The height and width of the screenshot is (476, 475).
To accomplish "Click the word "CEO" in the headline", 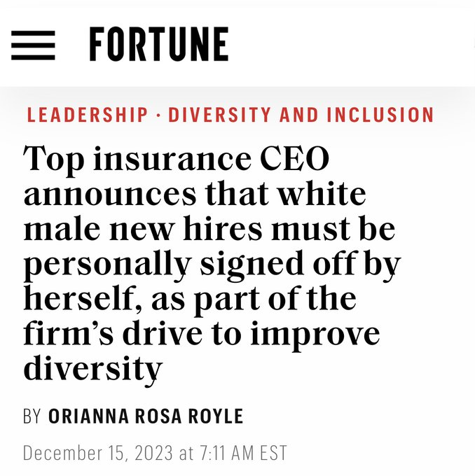I will pyautogui.click(x=291, y=159).
